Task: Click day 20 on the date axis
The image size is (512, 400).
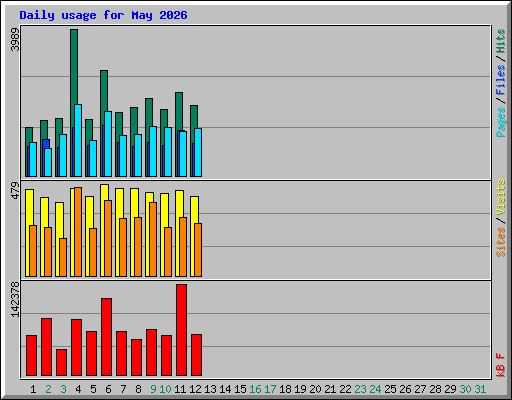Action: coord(315,389)
